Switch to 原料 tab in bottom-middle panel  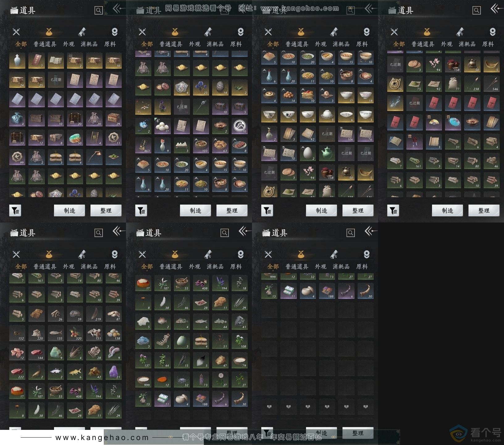pos(236,267)
